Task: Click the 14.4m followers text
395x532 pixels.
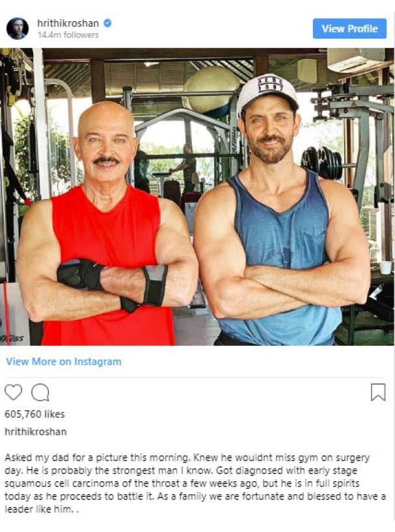Action: [68, 35]
